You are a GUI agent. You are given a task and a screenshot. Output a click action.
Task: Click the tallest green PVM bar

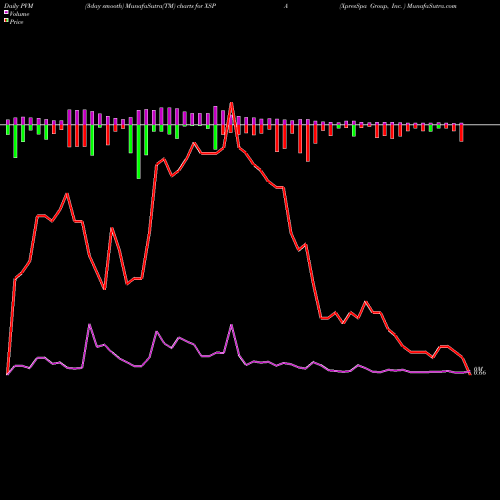(x=139, y=151)
